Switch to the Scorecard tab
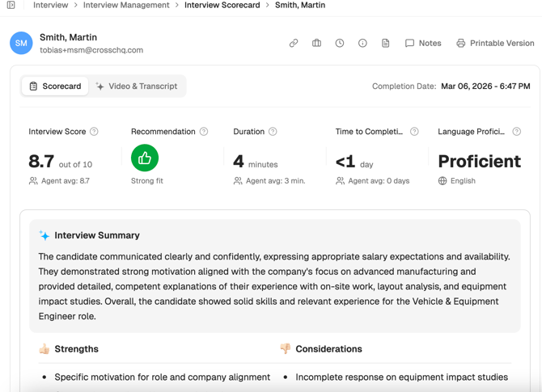542x392 pixels. (55, 86)
